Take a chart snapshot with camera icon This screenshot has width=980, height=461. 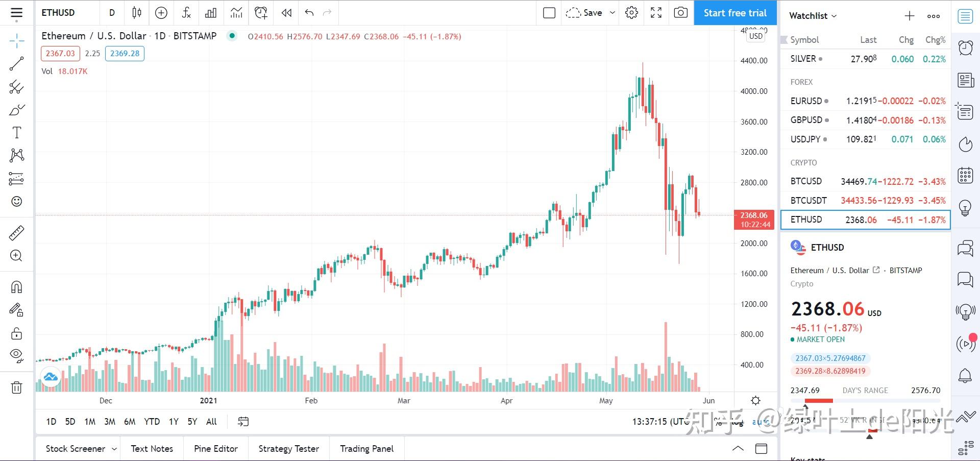click(680, 13)
